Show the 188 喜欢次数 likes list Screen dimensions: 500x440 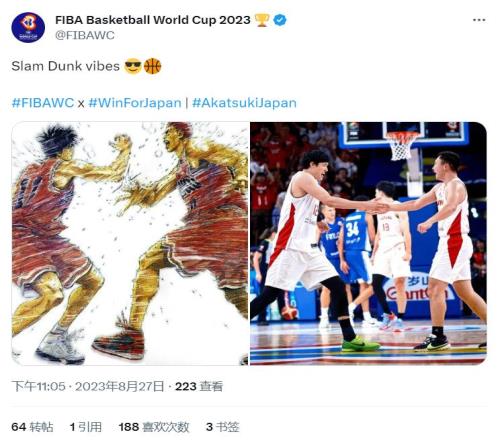tap(154, 427)
